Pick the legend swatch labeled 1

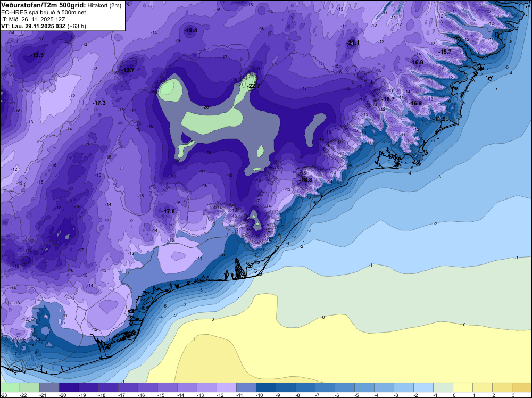click(482, 387)
